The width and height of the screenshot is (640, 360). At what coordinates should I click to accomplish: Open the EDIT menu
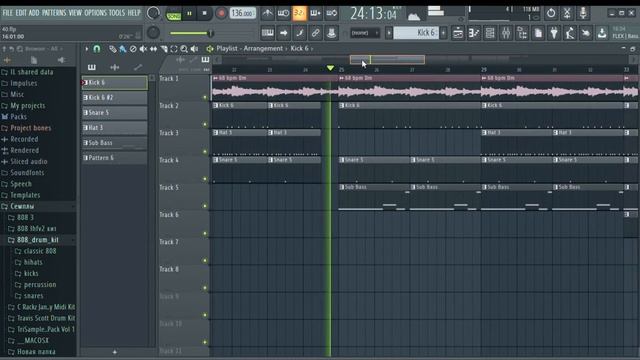(x=21, y=13)
